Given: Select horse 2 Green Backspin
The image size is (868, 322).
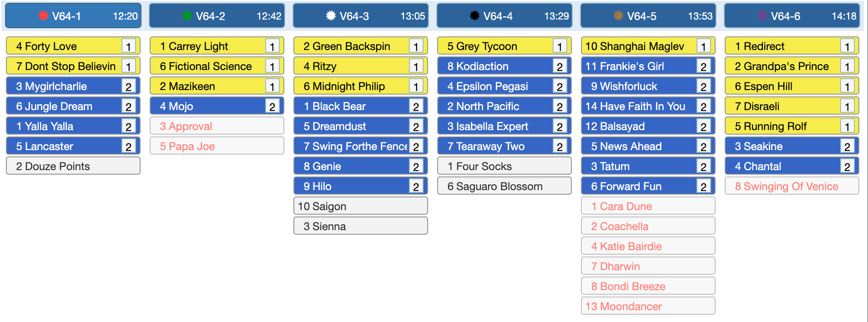Looking at the screenshot, I should tap(361, 46).
